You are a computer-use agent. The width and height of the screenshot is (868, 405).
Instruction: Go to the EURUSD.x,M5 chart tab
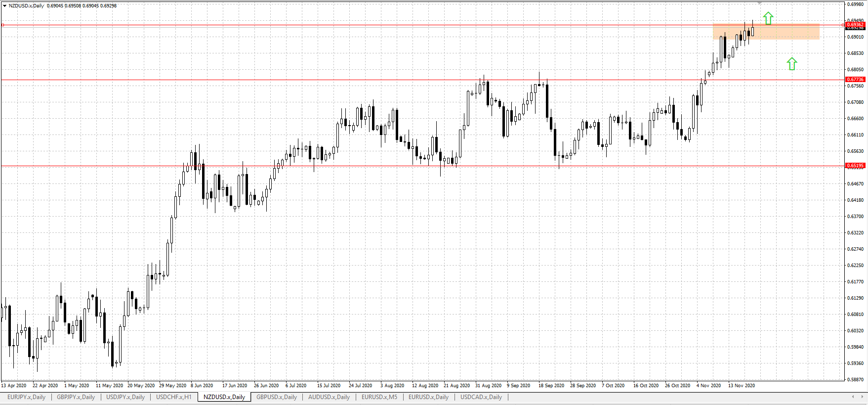pyautogui.click(x=379, y=397)
